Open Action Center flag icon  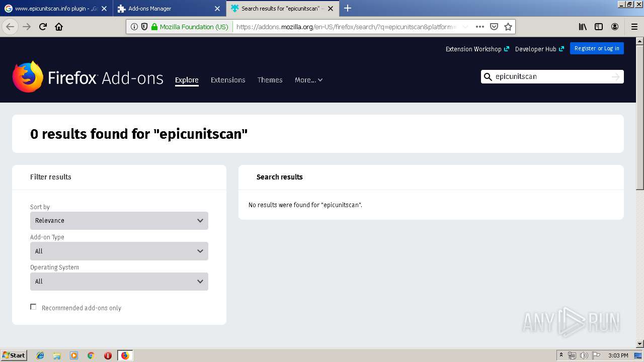[x=596, y=355]
